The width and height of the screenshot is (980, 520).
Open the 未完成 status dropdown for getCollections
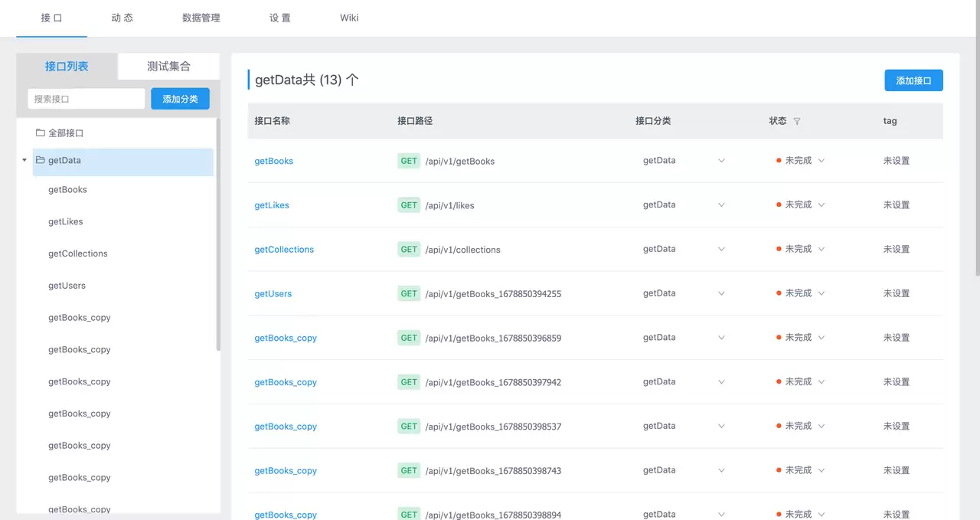pyautogui.click(x=800, y=249)
